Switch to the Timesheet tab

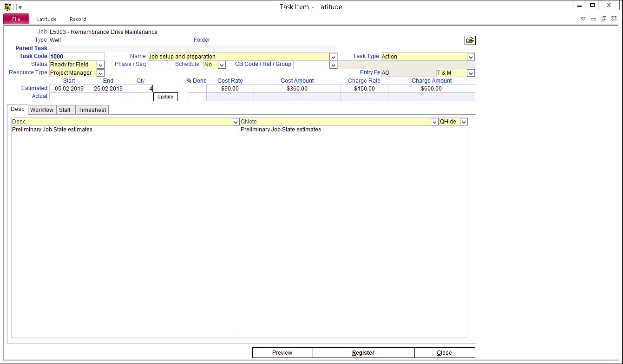point(92,110)
